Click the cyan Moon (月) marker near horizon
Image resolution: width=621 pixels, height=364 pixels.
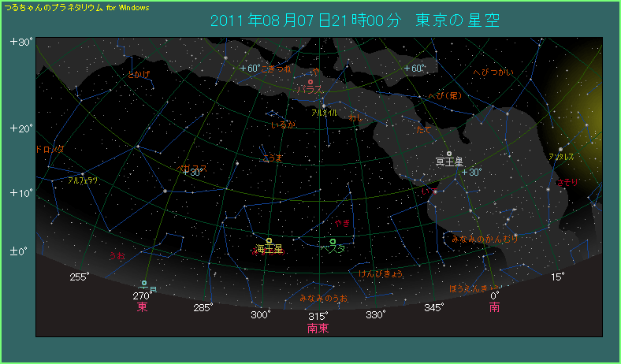(x=144, y=282)
